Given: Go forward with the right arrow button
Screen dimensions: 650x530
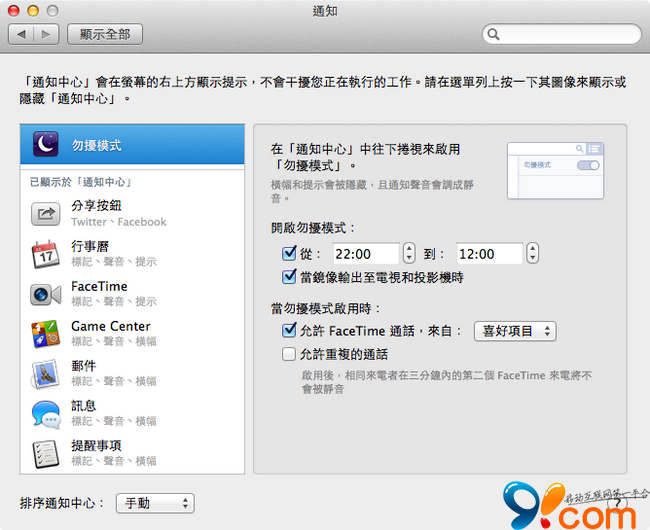Looking at the screenshot, I should (x=46, y=34).
